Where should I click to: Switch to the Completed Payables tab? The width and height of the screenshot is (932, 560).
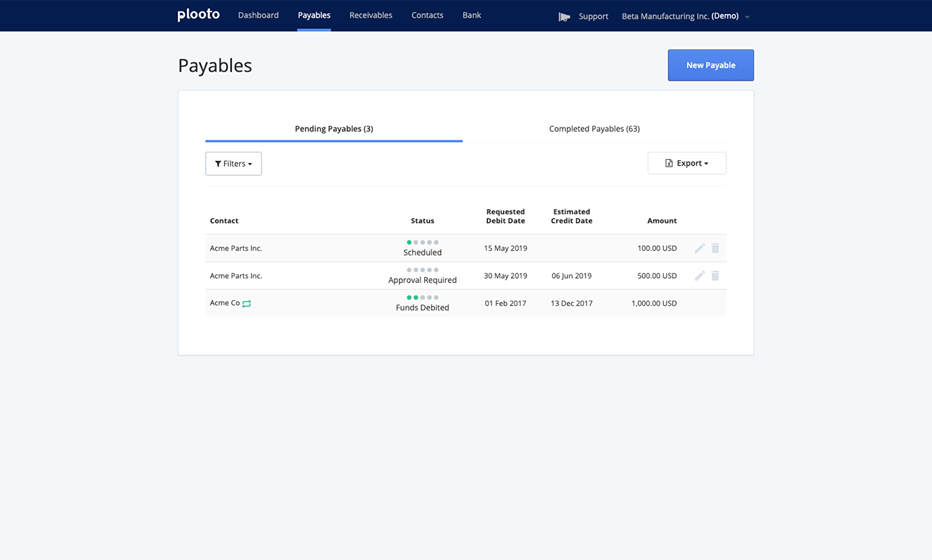pyautogui.click(x=594, y=129)
